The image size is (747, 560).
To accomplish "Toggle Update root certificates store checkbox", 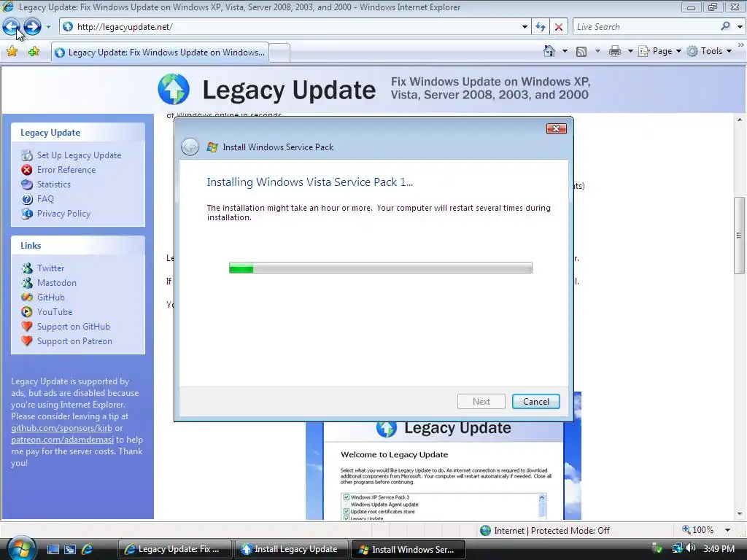I will click(x=347, y=511).
